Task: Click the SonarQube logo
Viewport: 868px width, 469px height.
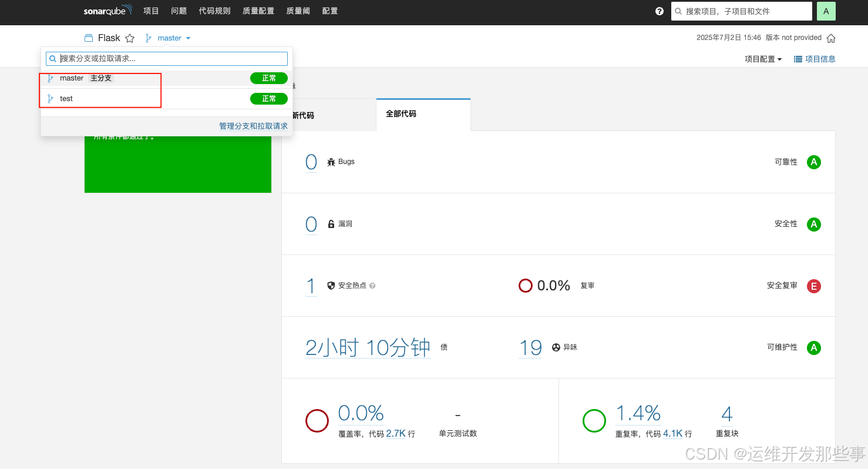Action: 108,11
